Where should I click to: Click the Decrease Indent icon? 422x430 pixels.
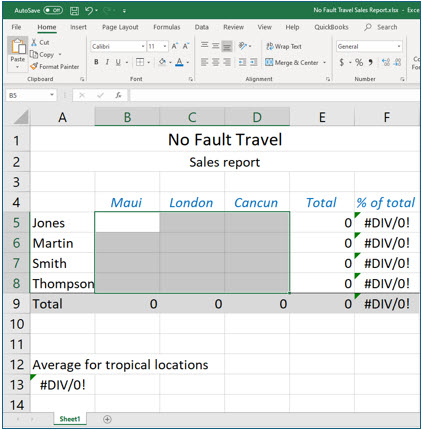242,62
